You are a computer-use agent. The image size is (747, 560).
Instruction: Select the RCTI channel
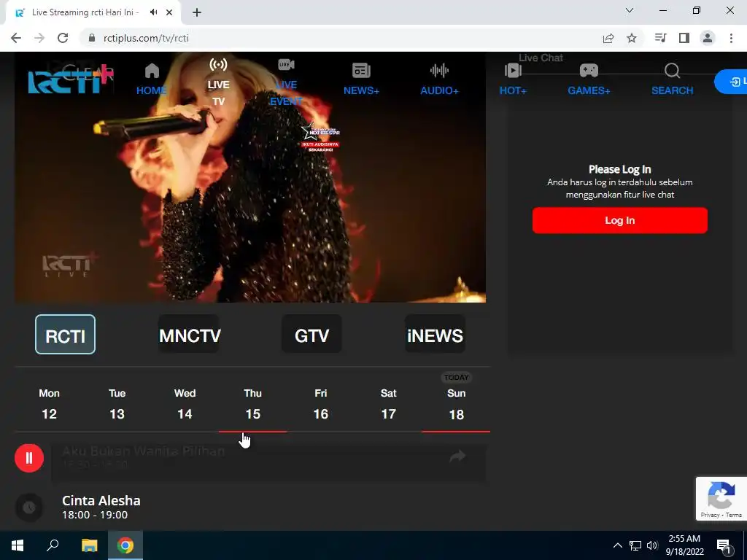[65, 334]
